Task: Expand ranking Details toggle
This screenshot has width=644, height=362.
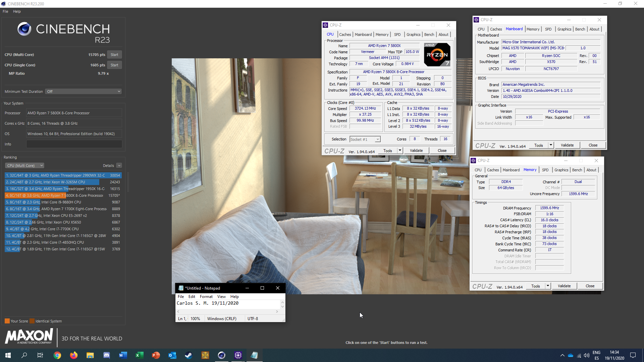Action: tap(119, 166)
